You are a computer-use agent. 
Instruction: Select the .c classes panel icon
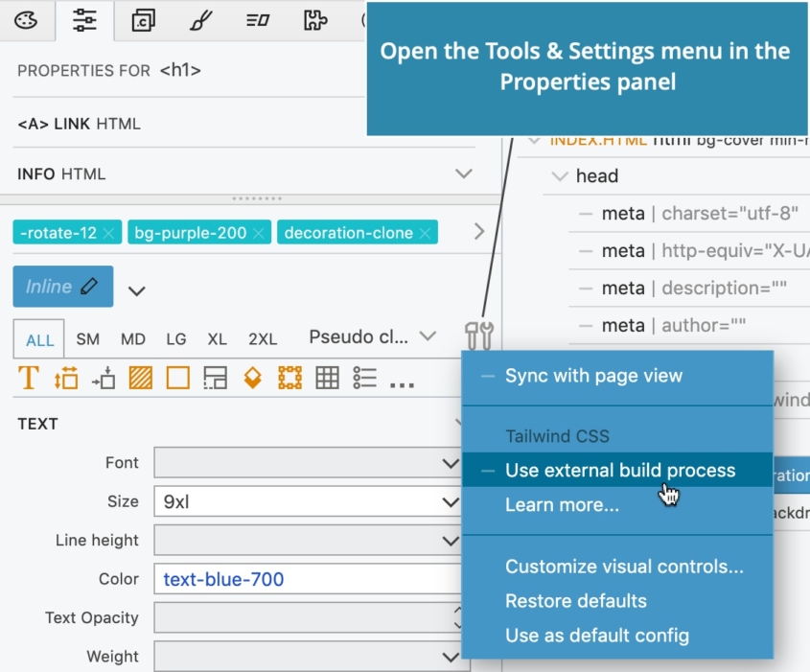[142, 21]
